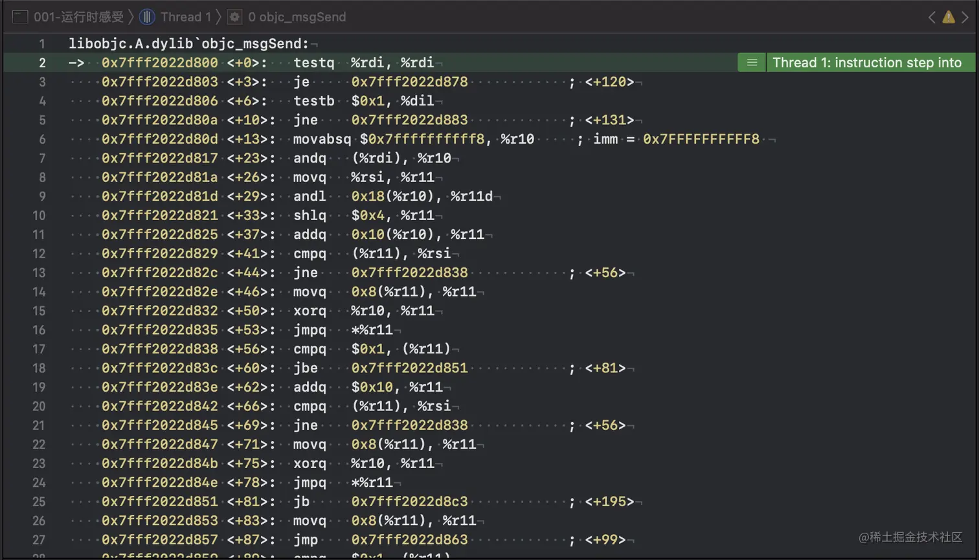Click the testb instruction on line 4
The height and width of the screenshot is (560, 979).
(314, 101)
